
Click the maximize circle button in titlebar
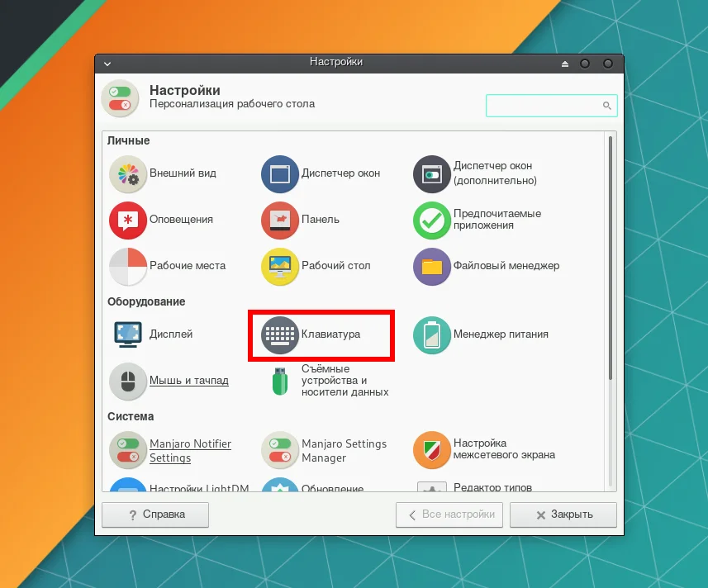(585, 64)
